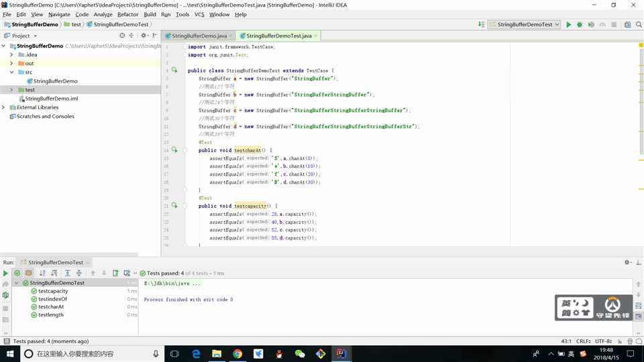This screenshot has height=362, width=644.
Task: Click StringBufferDemo breadcrumb in navigation bar
Action: [35, 25]
